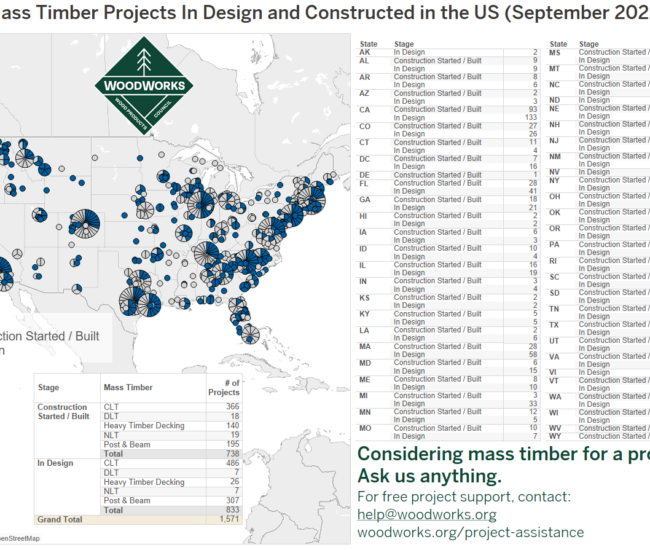Click the NLT count 19

[235, 435]
